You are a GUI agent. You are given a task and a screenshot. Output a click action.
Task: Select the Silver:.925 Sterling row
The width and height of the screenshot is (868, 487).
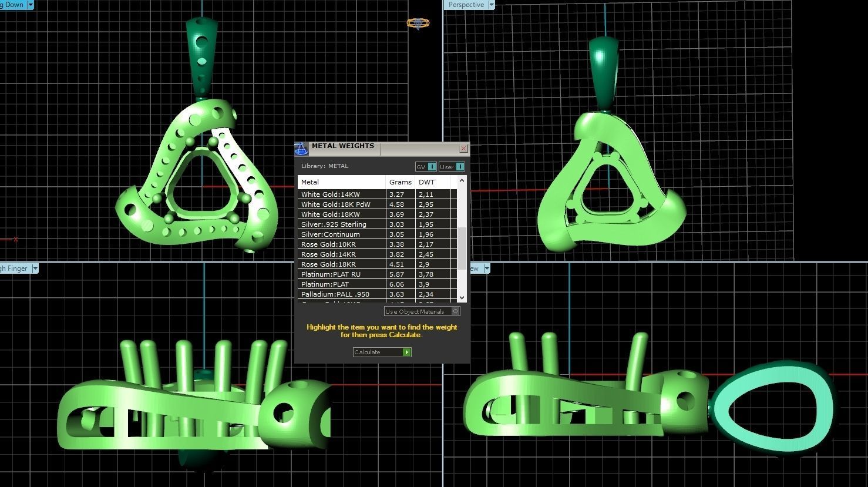pos(377,224)
